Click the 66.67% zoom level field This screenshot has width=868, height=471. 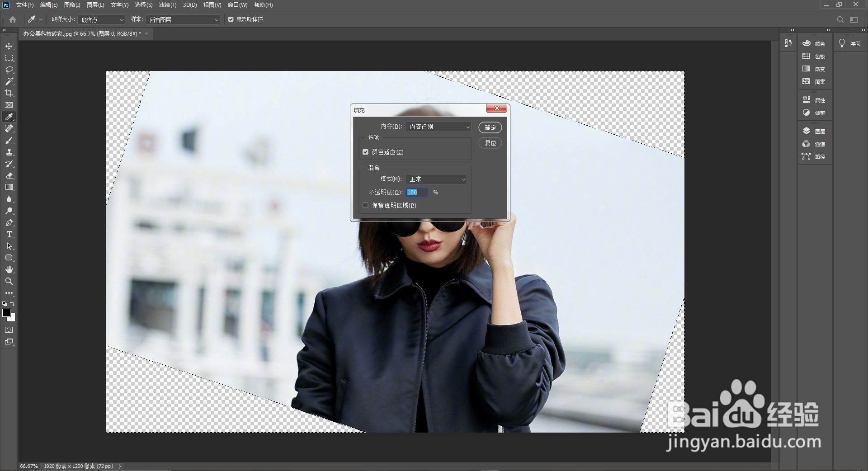point(29,466)
